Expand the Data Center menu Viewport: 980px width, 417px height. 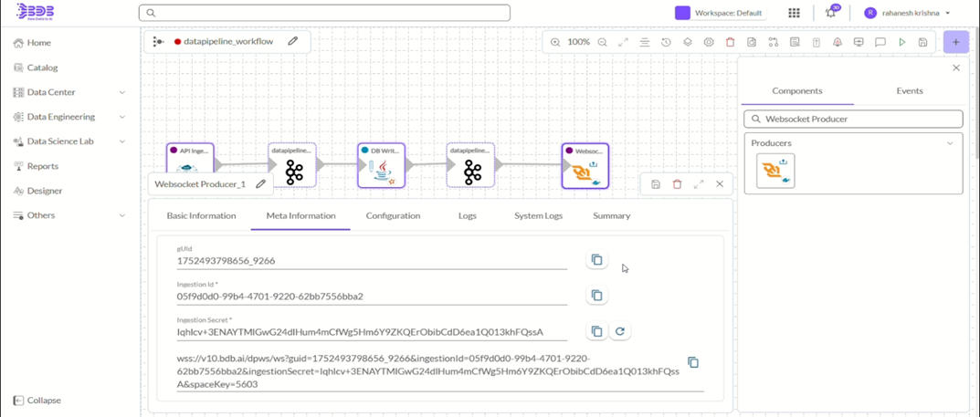pyautogui.click(x=122, y=92)
